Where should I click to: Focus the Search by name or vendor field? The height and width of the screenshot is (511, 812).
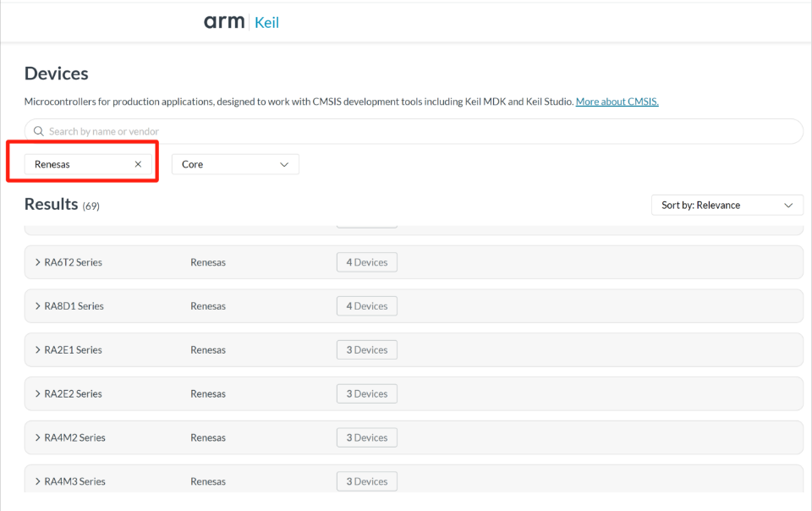point(414,131)
